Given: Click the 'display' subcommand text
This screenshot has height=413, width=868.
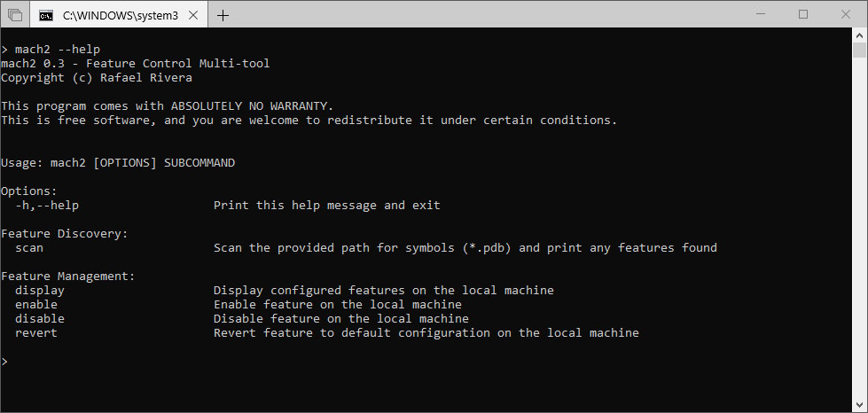Looking at the screenshot, I should 39,290.
